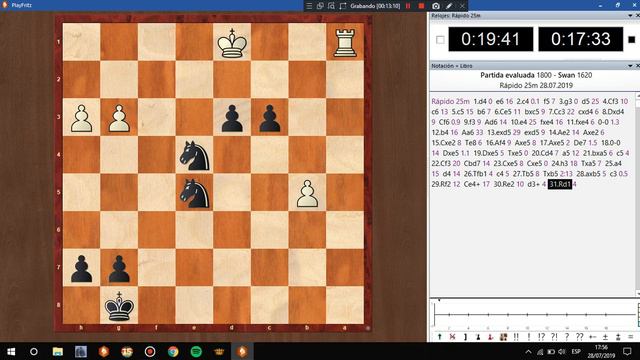Annotate move with single ! symbol
This screenshot has height=360, width=640.
[x=529, y=337]
